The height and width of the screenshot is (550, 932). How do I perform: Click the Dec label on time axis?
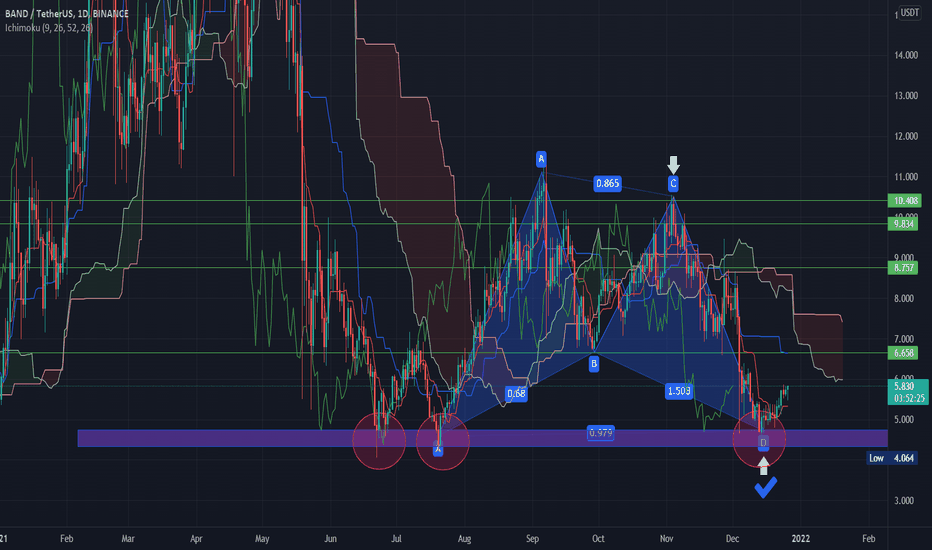[x=732, y=539]
